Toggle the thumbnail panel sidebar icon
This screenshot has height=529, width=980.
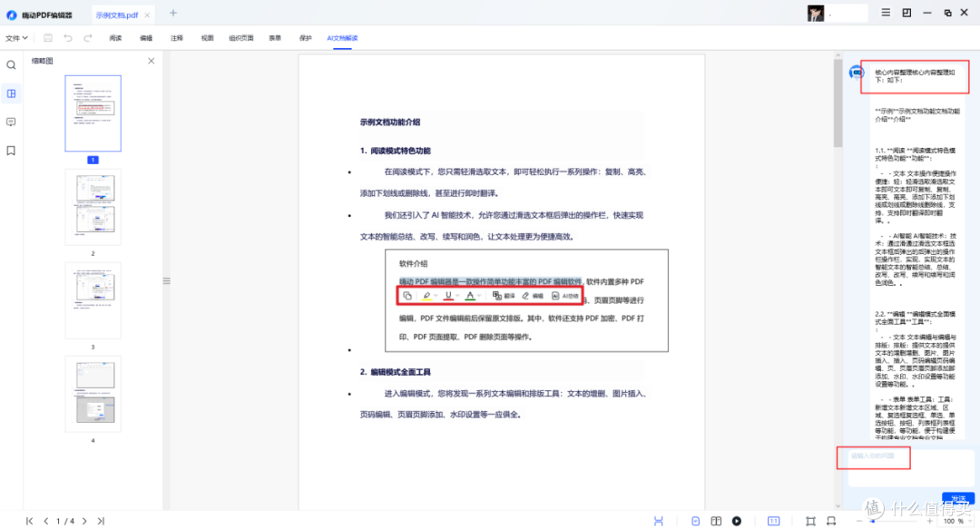click(x=11, y=93)
